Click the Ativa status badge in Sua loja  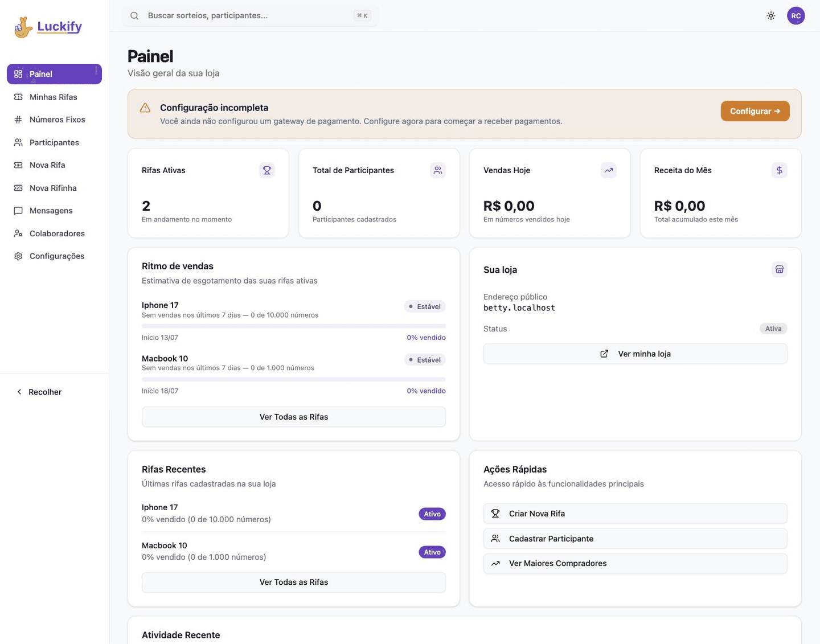(773, 329)
